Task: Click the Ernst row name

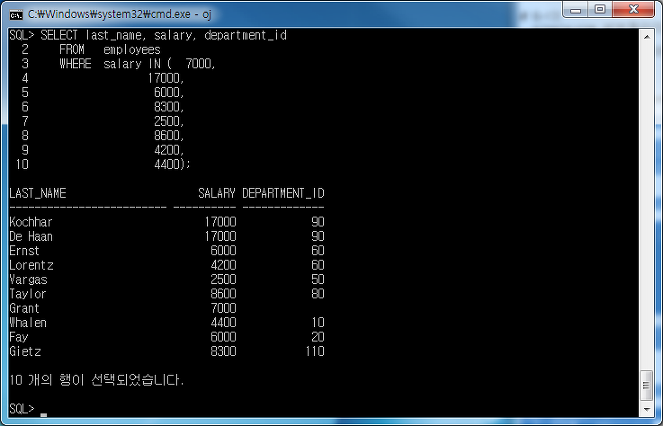Action: click(25, 251)
